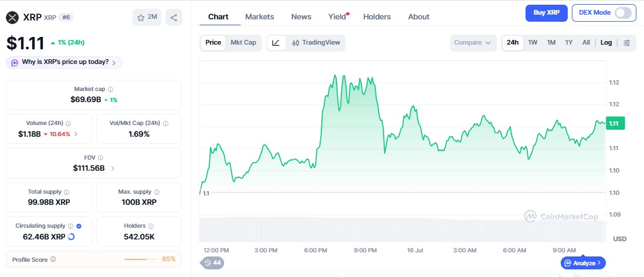Click the Vol/Mkt Cap (24h) info icon
Viewport: 644px width, 277px height.
point(165,123)
